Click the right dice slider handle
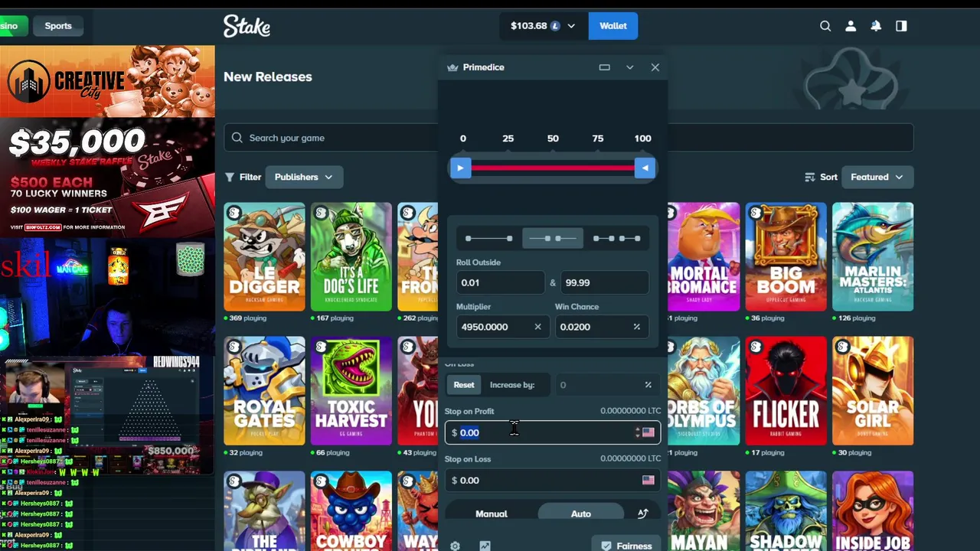Viewport: 980px width, 551px height. pyautogui.click(x=645, y=168)
